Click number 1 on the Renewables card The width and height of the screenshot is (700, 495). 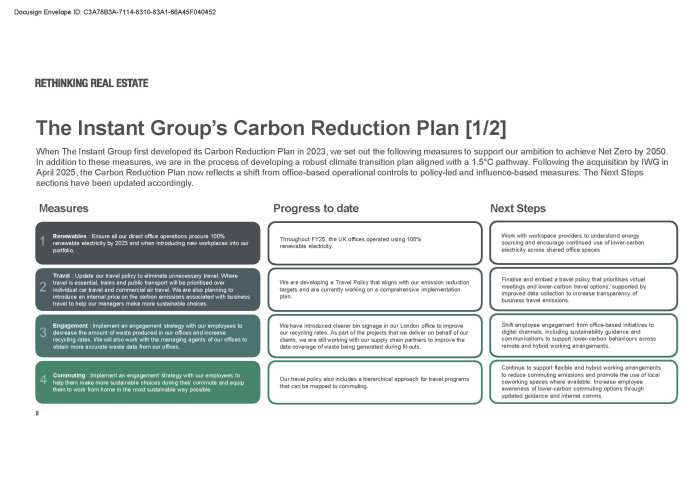coord(43,241)
